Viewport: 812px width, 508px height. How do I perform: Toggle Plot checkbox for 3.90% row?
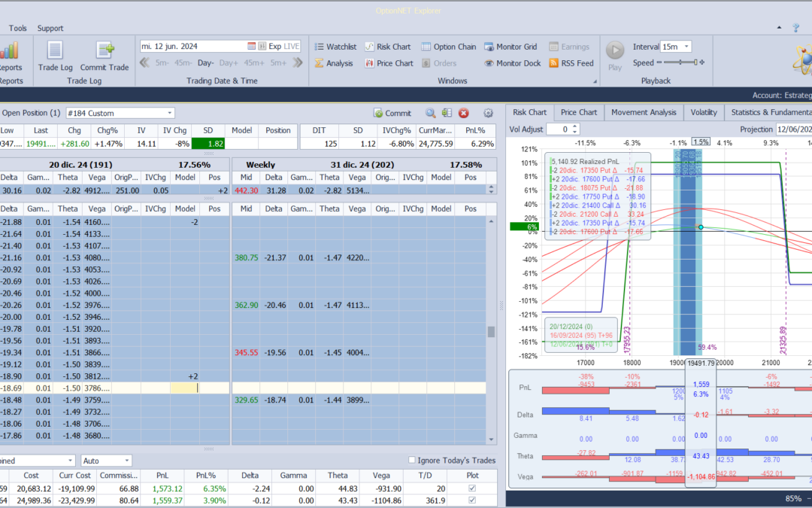tap(471, 500)
